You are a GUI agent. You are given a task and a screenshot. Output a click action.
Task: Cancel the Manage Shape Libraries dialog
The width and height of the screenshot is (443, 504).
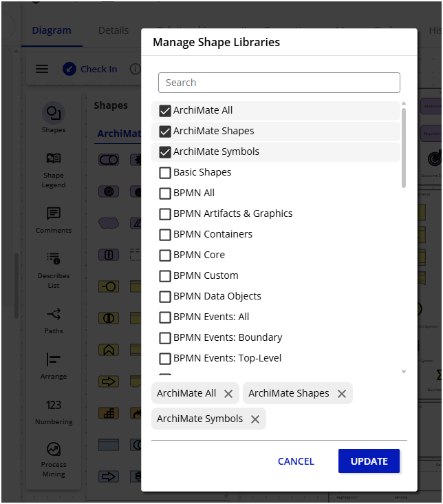(x=296, y=461)
